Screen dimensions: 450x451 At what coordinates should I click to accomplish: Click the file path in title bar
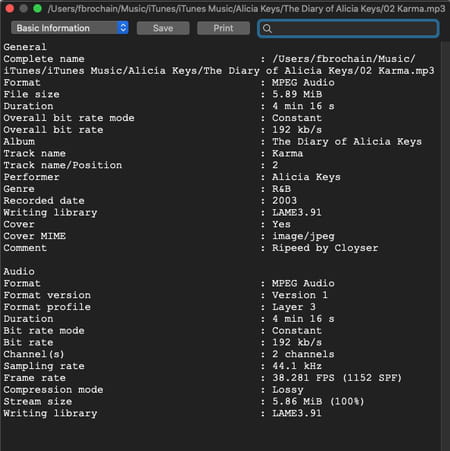(x=246, y=8)
